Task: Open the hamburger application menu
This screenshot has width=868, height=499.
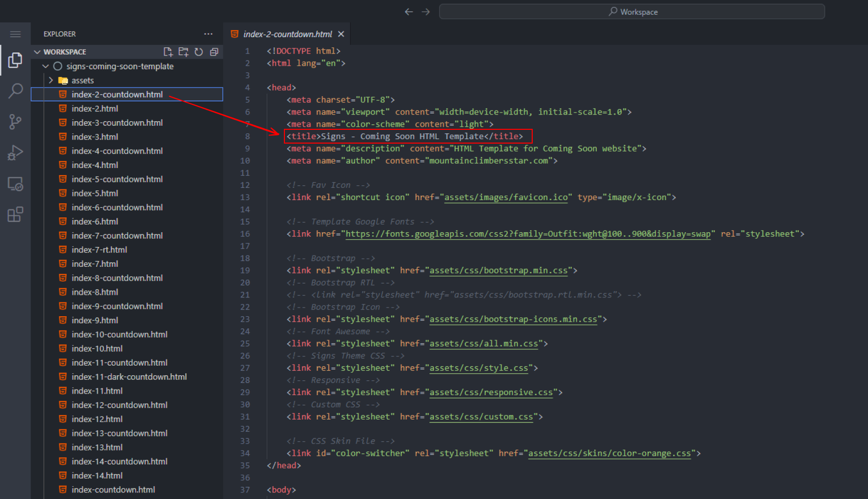Action: (x=15, y=34)
